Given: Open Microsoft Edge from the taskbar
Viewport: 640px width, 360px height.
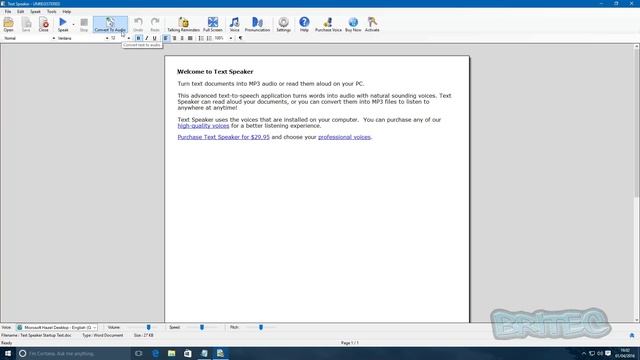Looking at the screenshot, I should (155, 353).
